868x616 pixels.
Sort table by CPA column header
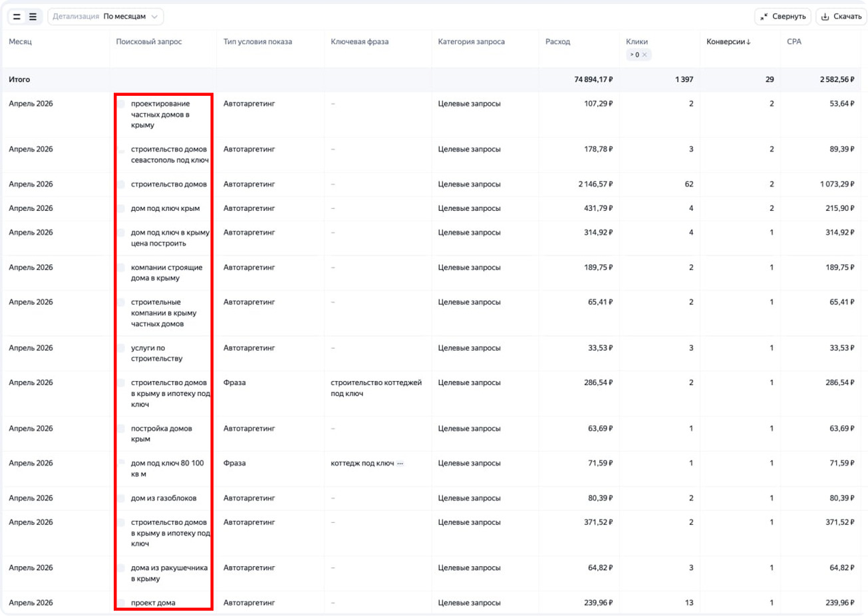(794, 42)
